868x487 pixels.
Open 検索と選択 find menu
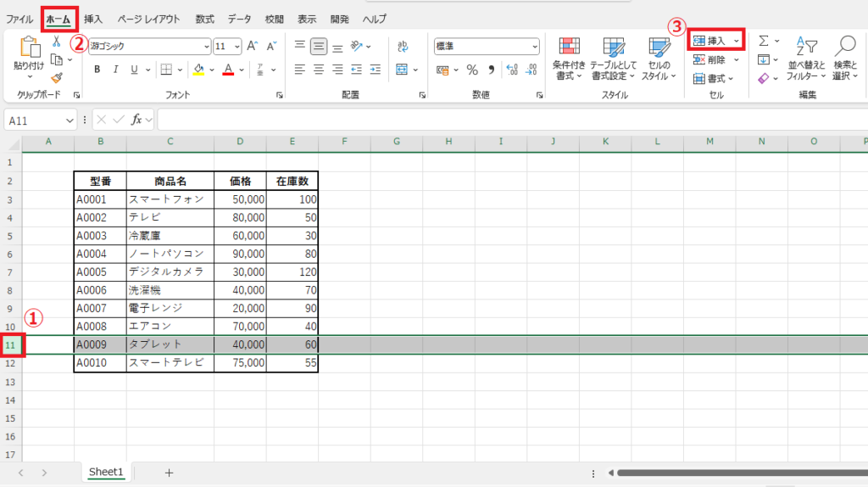pos(845,59)
